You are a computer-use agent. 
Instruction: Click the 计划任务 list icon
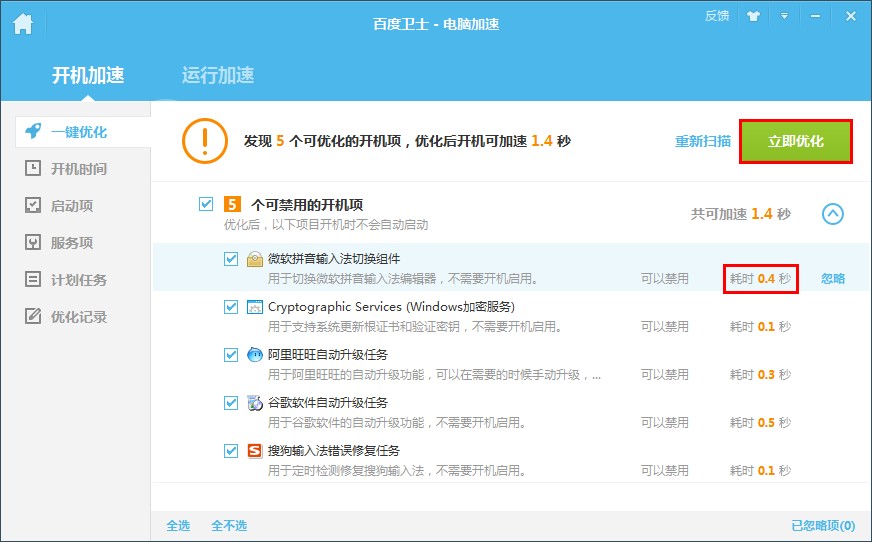[x=33, y=280]
